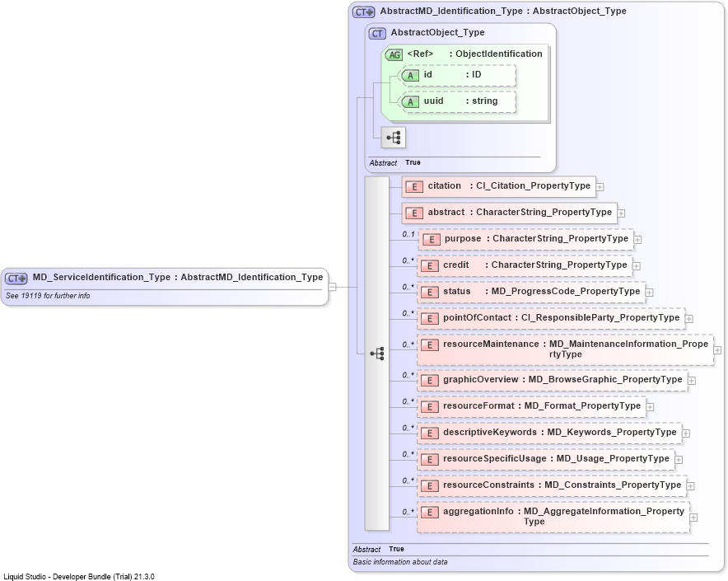Image resolution: width=728 pixels, height=581 pixels.
Task: Click the Liquid Studio trial footer text
Action: coord(79,577)
